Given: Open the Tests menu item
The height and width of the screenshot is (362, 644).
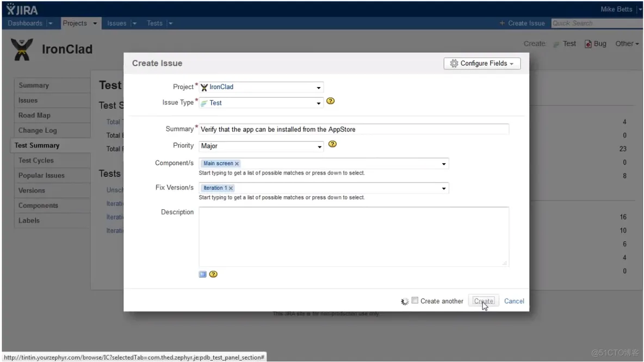Looking at the screenshot, I should pos(154,23).
